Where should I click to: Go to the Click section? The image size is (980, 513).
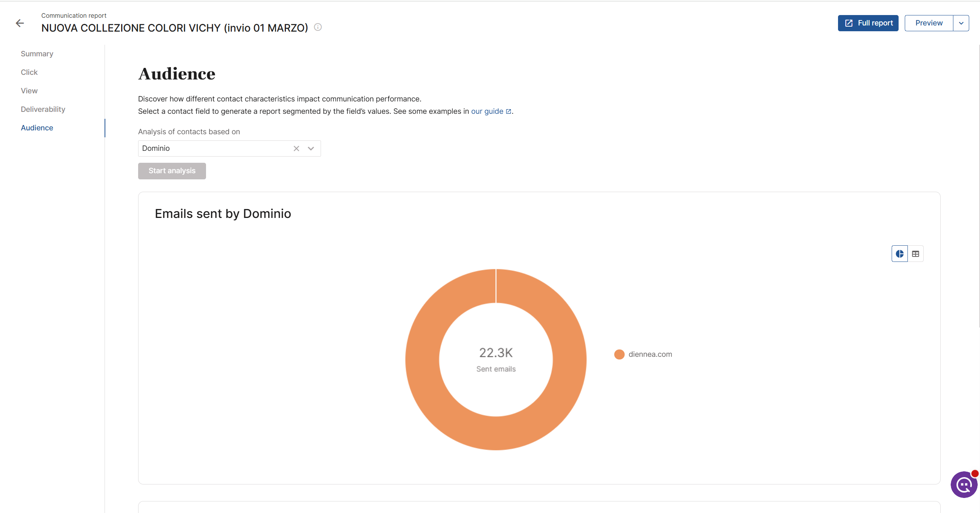29,72
